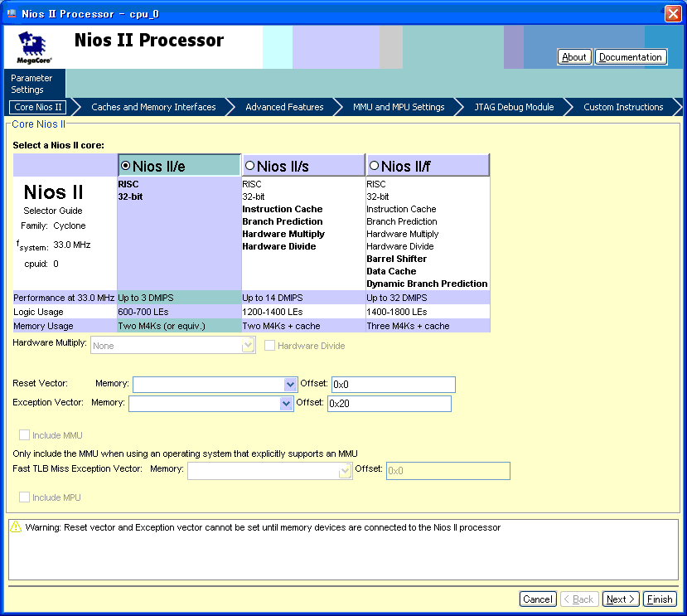Click the '1400-1800 LEs' cell
The height and width of the screenshot is (616, 687).
(428, 312)
